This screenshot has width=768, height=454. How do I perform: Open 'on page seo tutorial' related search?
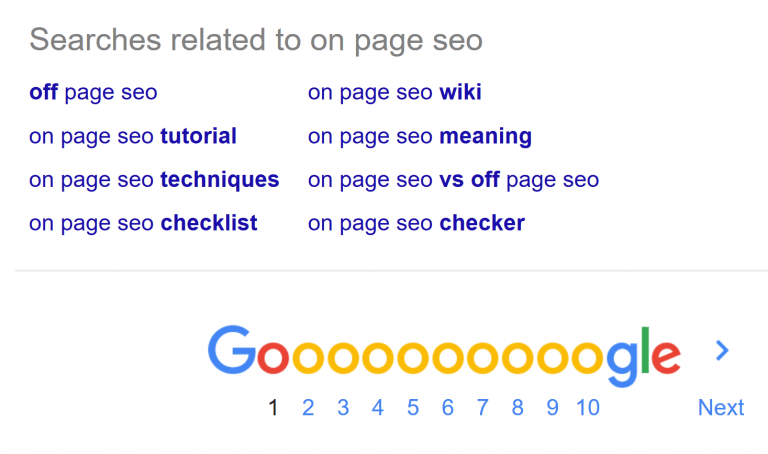click(x=133, y=136)
